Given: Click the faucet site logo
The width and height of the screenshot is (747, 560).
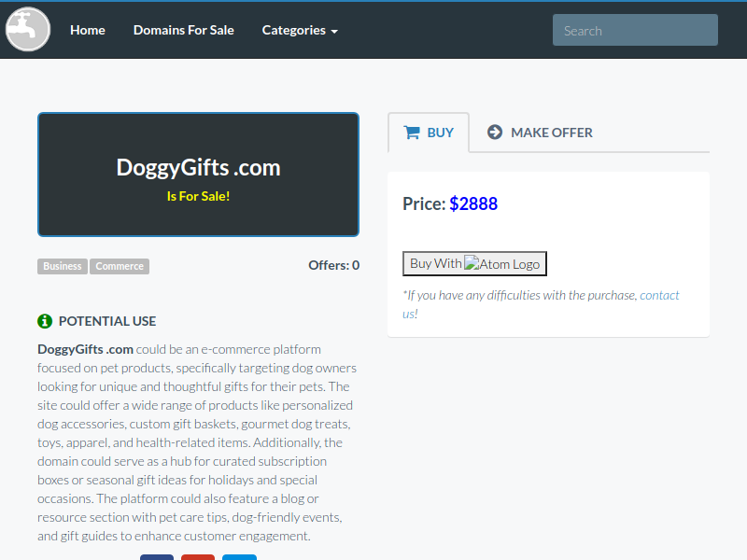Looking at the screenshot, I should (x=28, y=30).
